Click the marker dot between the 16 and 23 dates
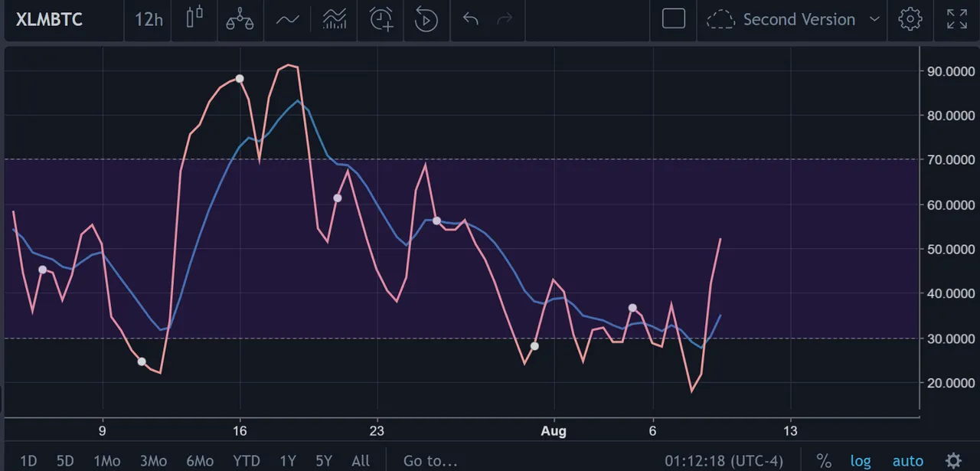This screenshot has height=471, width=980. point(338,198)
